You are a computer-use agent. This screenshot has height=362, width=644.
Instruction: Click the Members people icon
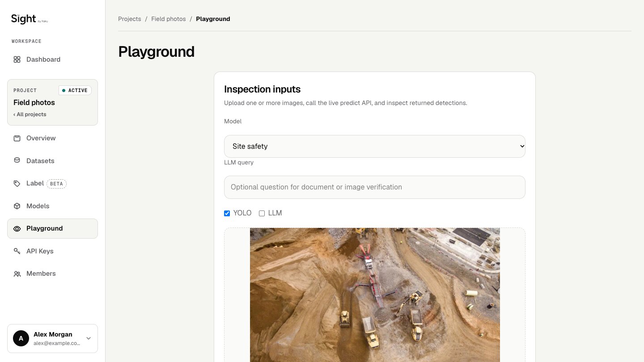coord(17,274)
